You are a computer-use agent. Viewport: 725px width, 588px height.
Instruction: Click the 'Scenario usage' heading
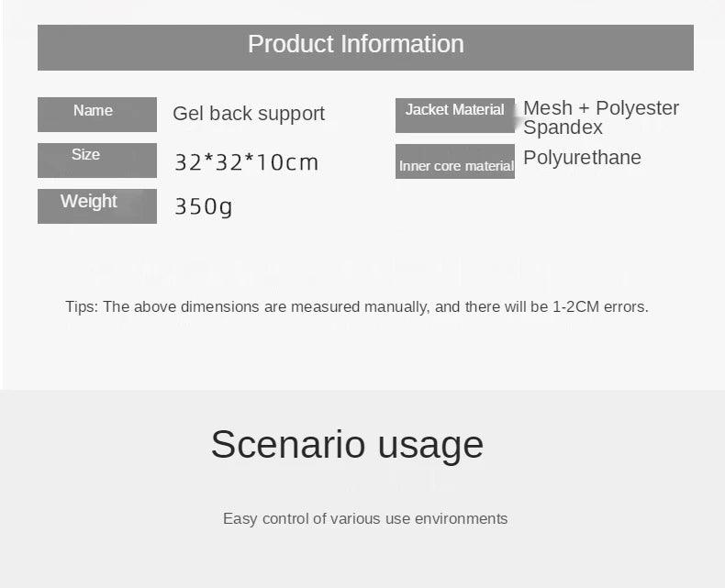[347, 444]
